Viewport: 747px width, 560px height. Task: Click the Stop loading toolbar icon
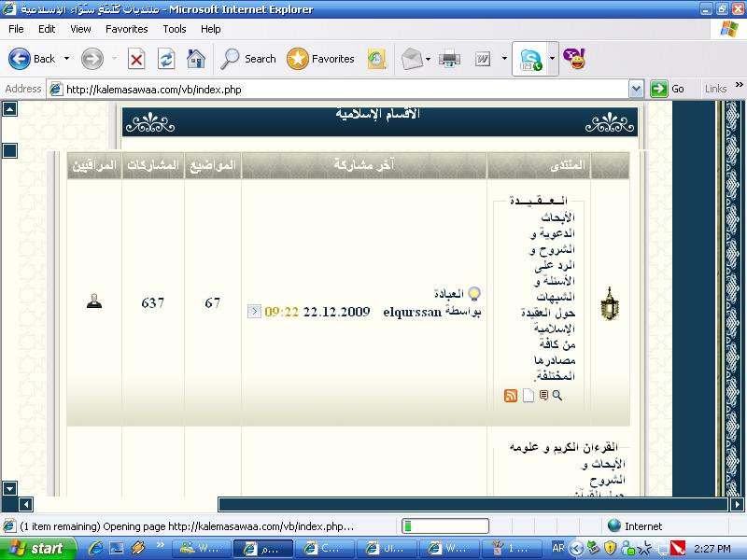(x=136, y=59)
